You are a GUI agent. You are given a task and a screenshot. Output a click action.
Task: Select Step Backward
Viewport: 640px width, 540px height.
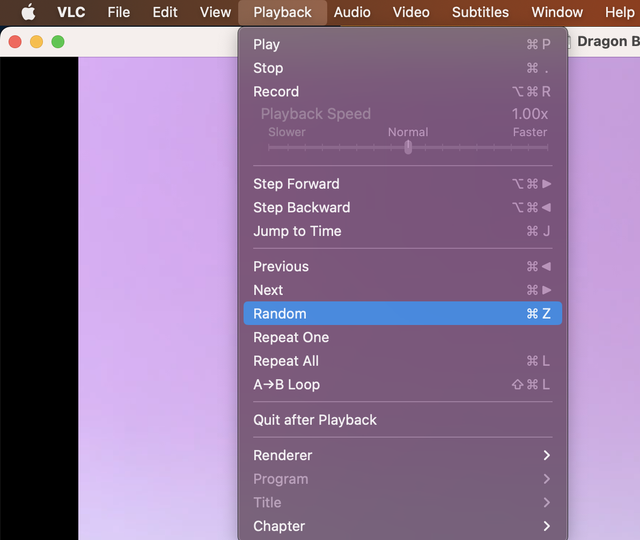tap(402, 207)
